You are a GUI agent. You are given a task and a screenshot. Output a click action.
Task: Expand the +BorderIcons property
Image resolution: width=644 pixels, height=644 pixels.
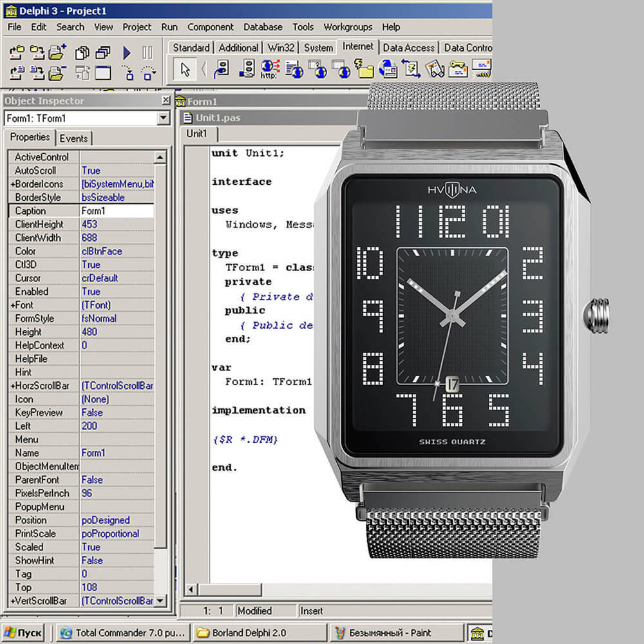click(x=37, y=184)
